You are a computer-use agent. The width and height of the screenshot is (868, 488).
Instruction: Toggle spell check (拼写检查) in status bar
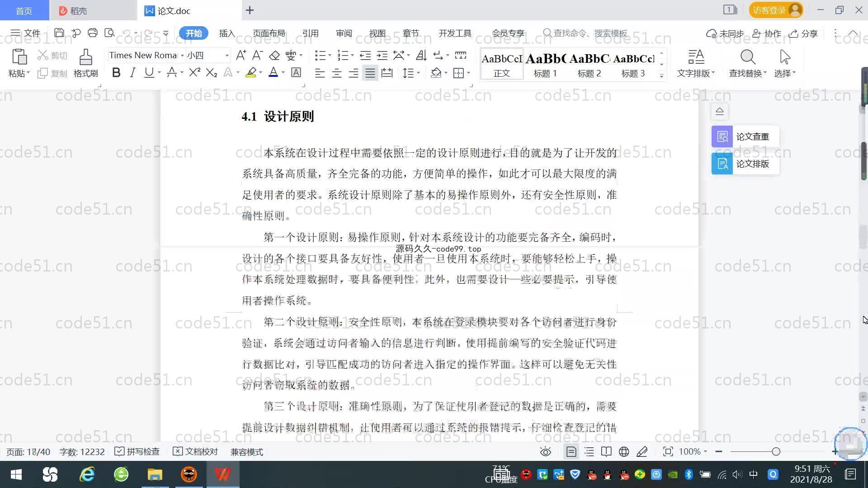click(137, 451)
